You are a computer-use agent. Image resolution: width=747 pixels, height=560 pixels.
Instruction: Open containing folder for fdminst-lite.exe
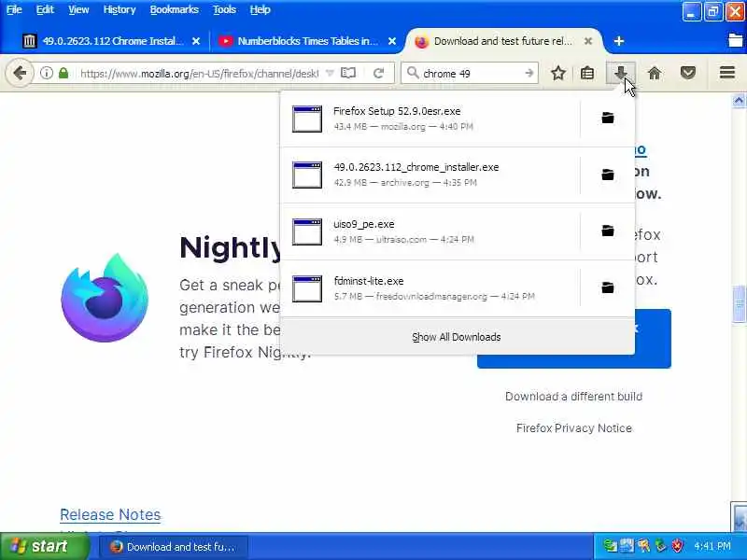click(x=608, y=287)
